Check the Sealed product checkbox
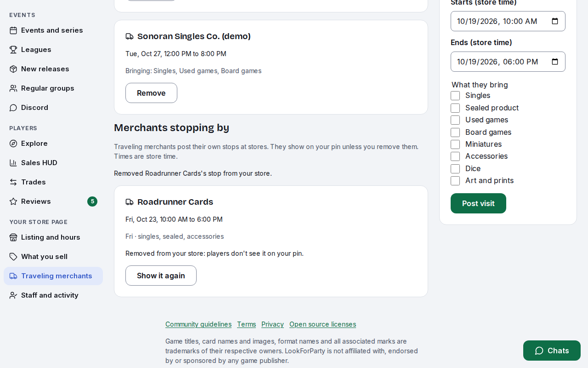The width and height of the screenshot is (588, 368). click(x=455, y=108)
